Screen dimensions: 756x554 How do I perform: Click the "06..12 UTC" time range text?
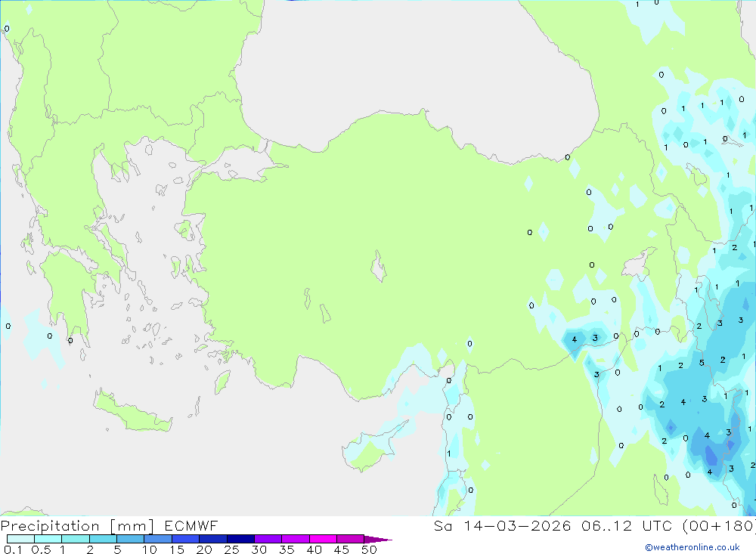[627, 525]
